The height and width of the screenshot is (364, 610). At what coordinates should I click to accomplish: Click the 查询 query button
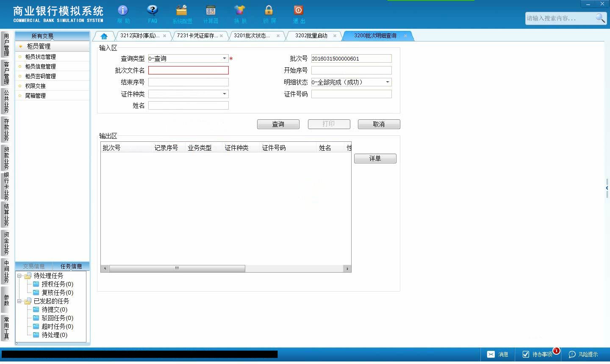tap(278, 124)
